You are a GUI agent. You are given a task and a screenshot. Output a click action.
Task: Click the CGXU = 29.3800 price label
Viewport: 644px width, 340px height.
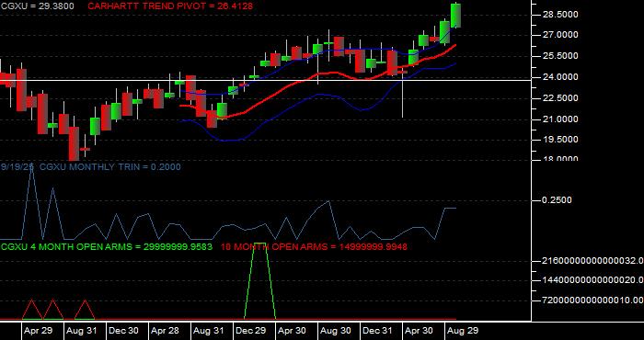tap(38, 6)
